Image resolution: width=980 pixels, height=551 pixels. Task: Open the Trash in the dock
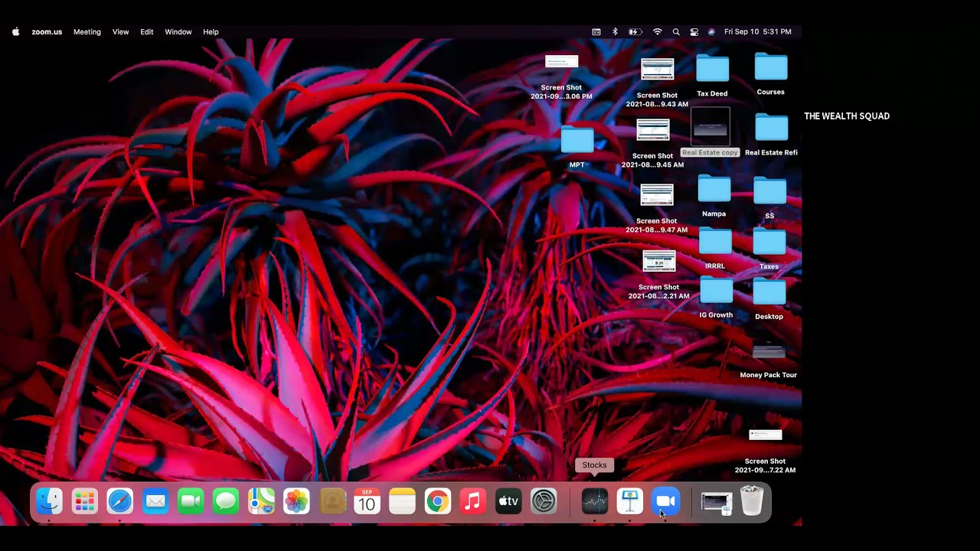pyautogui.click(x=752, y=502)
